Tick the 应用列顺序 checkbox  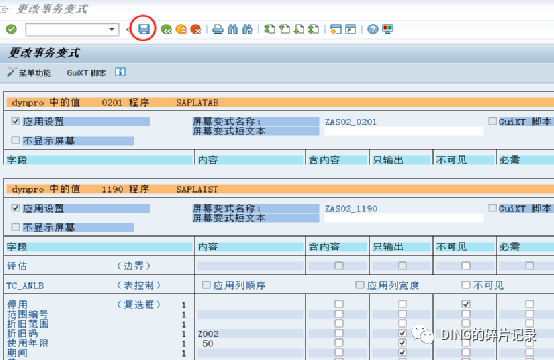(206, 285)
